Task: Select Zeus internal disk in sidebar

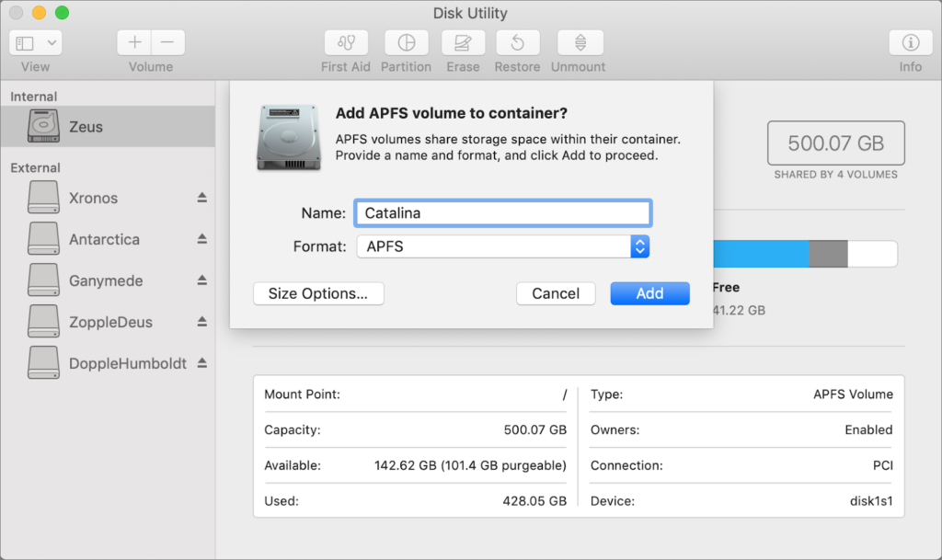Action: point(86,127)
